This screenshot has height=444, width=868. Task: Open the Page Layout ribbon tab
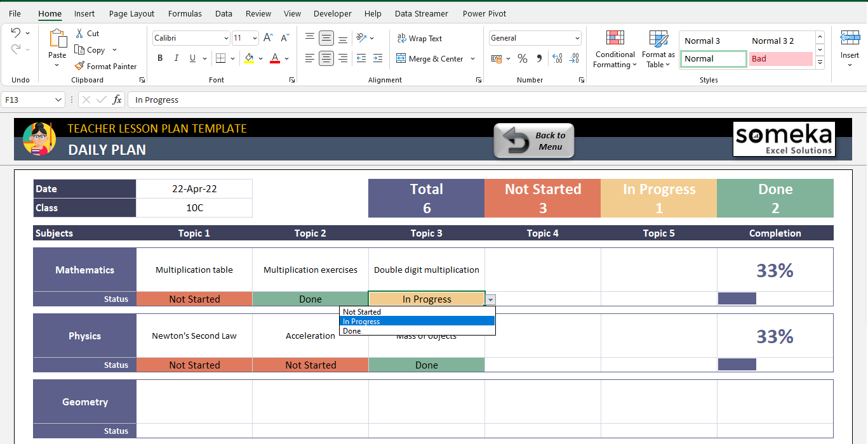coord(131,13)
